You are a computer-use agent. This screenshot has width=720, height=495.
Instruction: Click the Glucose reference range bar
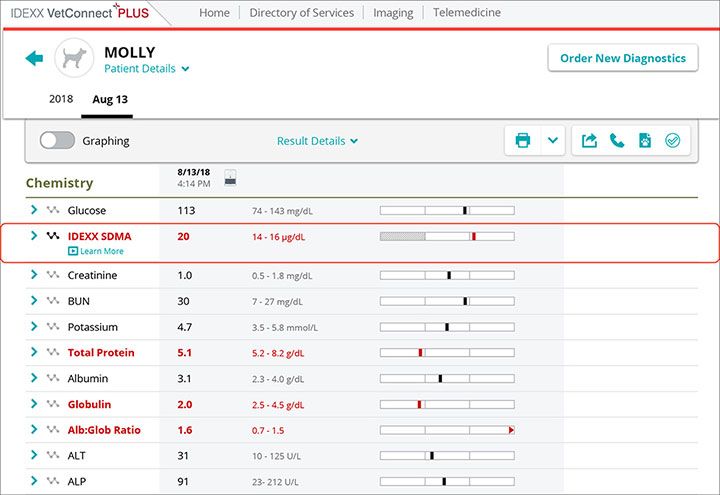(x=447, y=210)
